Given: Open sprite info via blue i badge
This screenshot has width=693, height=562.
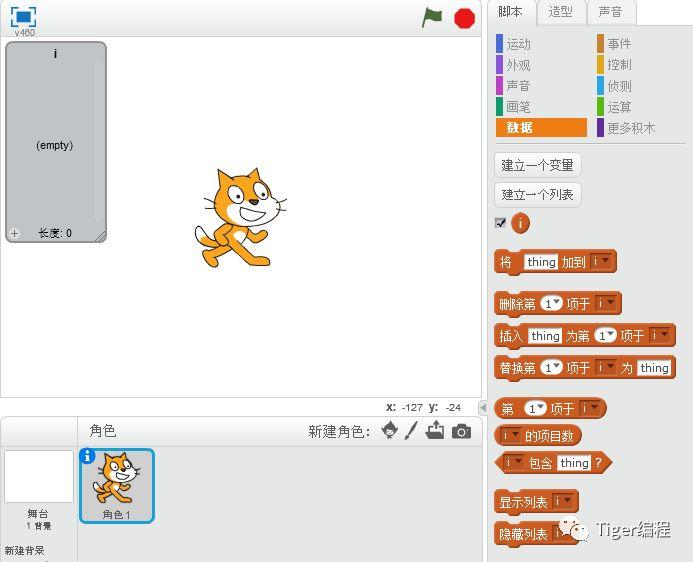Looking at the screenshot, I should pos(87,456).
